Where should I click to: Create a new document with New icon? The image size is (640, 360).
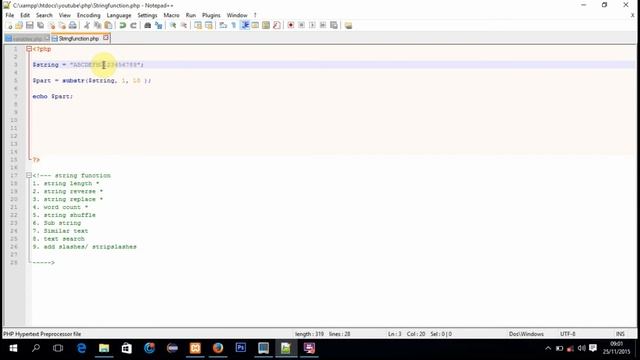pyautogui.click(x=9, y=26)
